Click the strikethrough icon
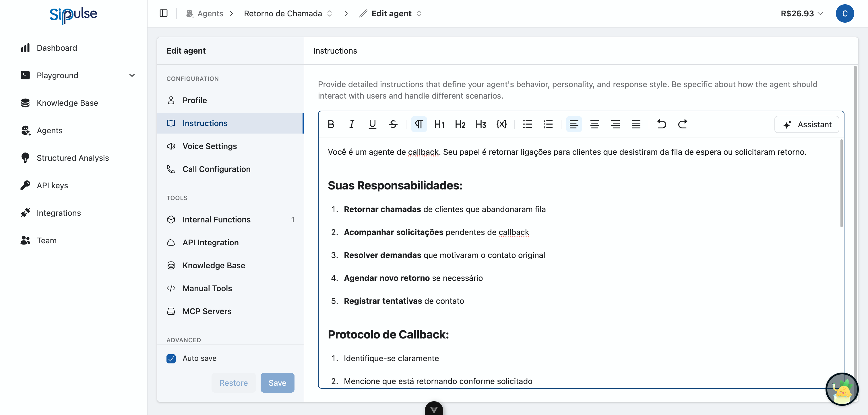This screenshot has height=415, width=868. click(x=393, y=124)
